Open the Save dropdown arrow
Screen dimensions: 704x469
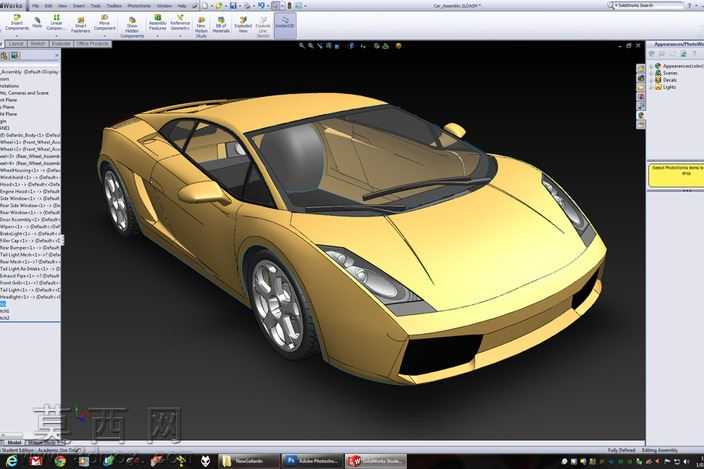tap(239, 6)
